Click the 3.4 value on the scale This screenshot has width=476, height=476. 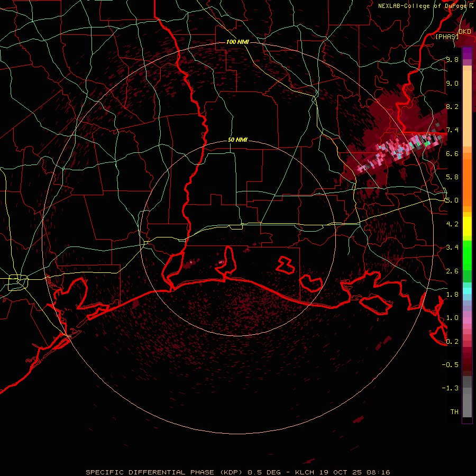coord(452,248)
